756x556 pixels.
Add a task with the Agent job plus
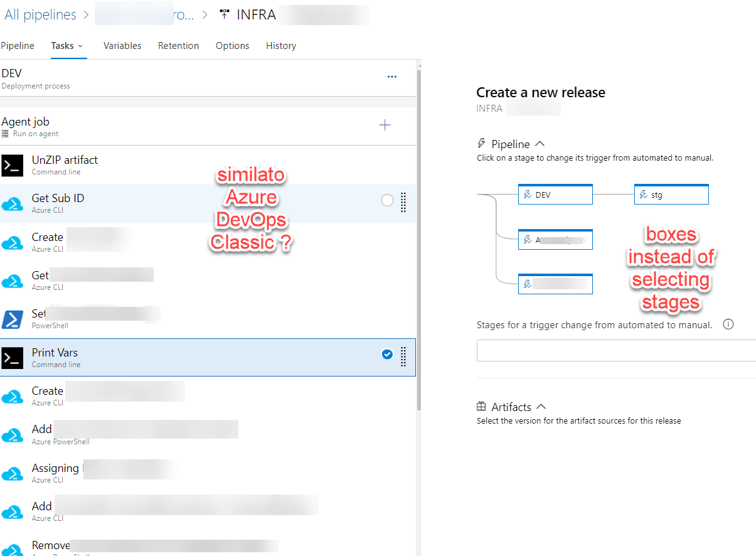pos(385,126)
